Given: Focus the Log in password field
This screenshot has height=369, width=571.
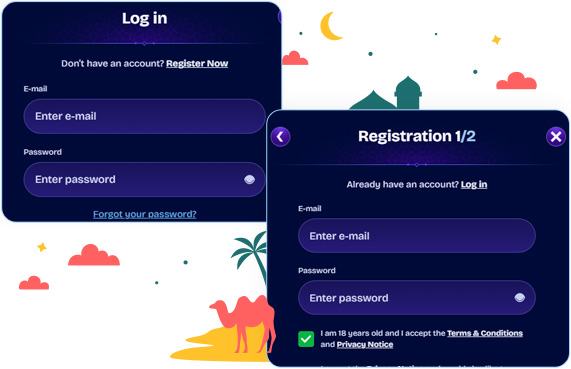Looking at the screenshot, I should coord(144,180).
